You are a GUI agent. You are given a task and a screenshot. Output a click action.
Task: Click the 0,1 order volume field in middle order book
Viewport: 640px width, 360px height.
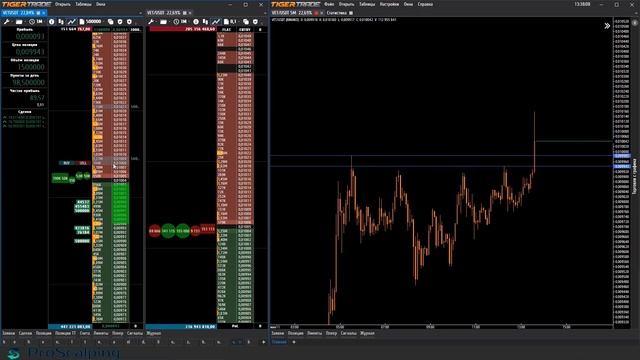233,22
